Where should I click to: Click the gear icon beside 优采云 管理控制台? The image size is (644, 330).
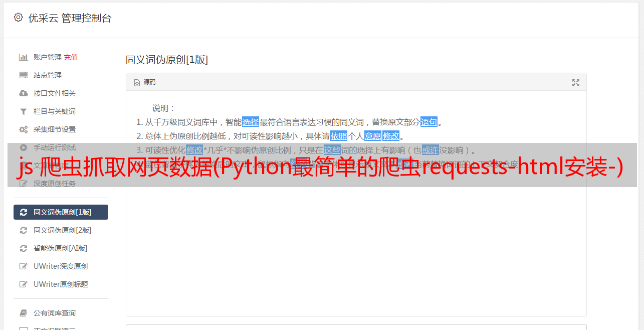pos(18,18)
